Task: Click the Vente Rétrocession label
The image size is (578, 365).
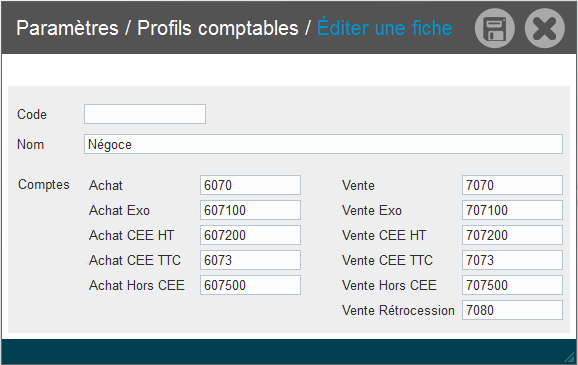Action: click(398, 310)
